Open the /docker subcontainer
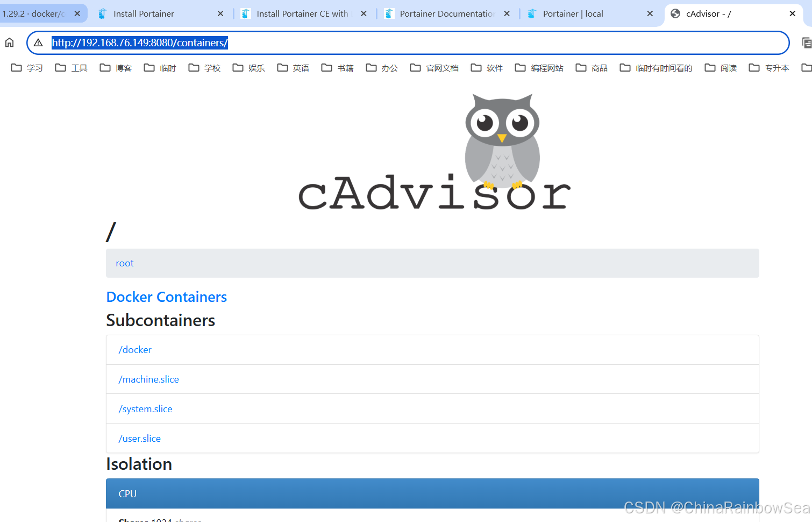The image size is (812, 522). tap(135, 349)
